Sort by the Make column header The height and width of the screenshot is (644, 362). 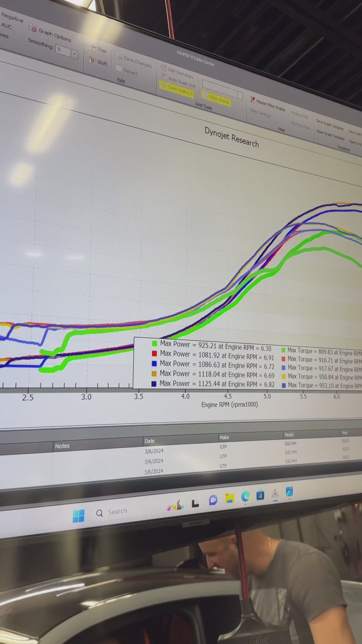251,436
